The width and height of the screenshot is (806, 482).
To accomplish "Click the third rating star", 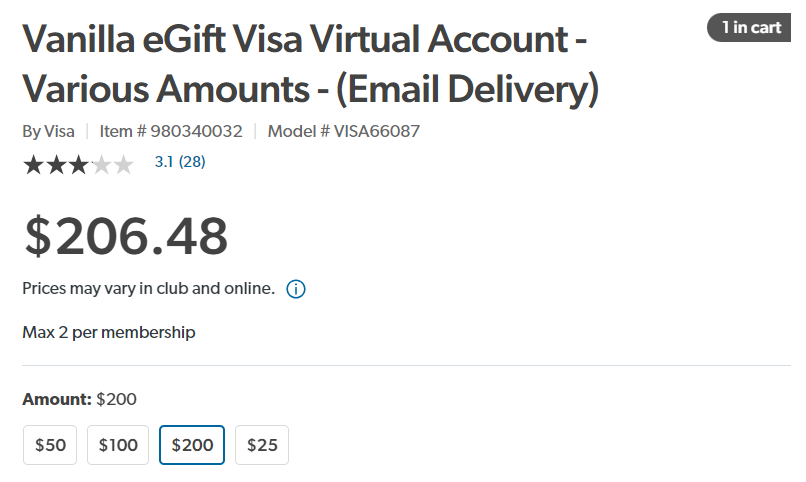I will tap(78, 164).
